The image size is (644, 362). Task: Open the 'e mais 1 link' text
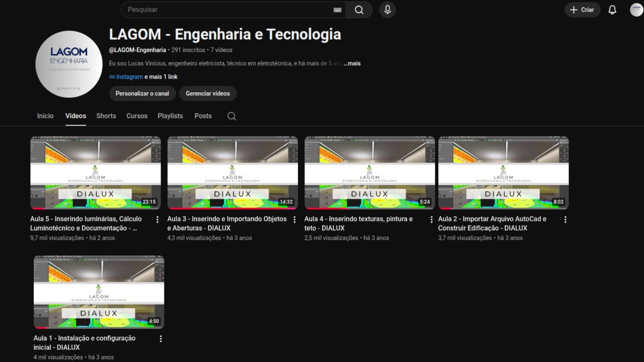161,77
